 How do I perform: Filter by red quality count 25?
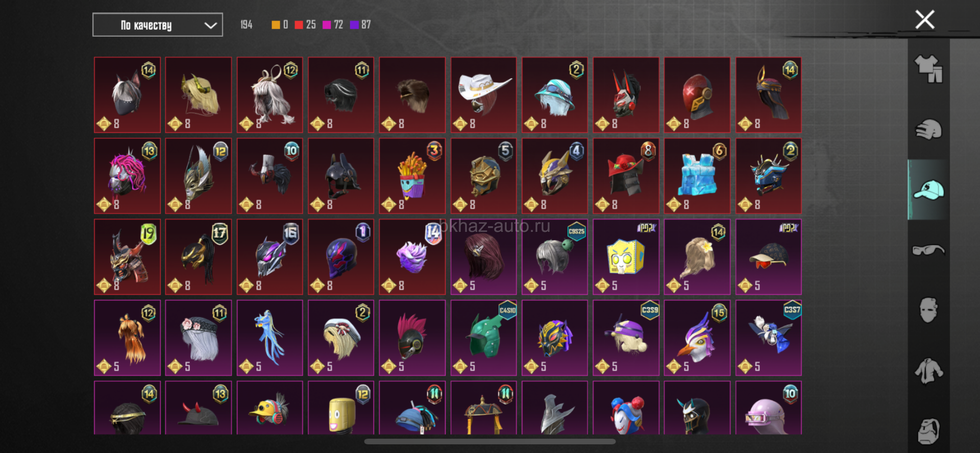(305, 25)
